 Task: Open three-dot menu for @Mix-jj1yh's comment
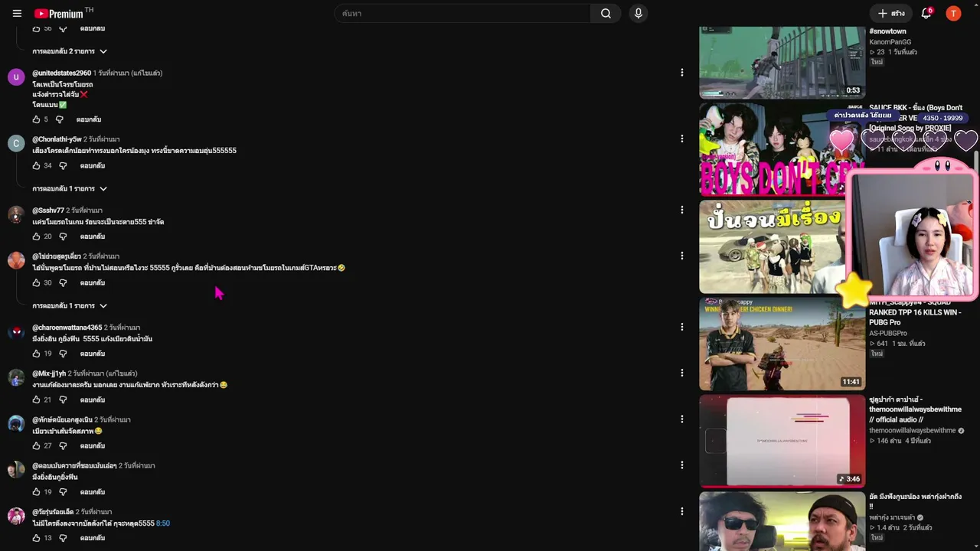tap(681, 373)
